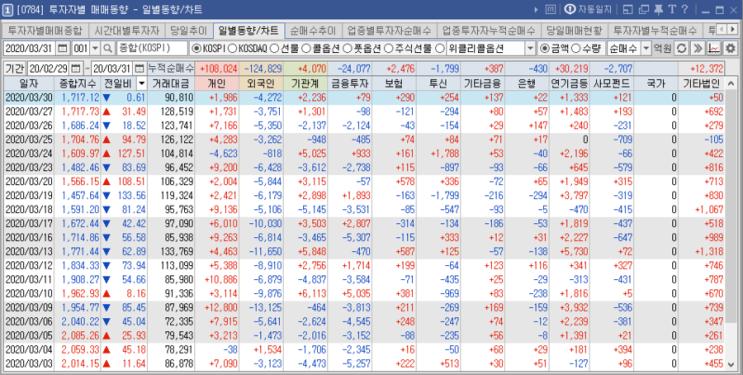The height and width of the screenshot is (375, 743).
Task: Click the 외국인 column header
Action: (x=261, y=84)
